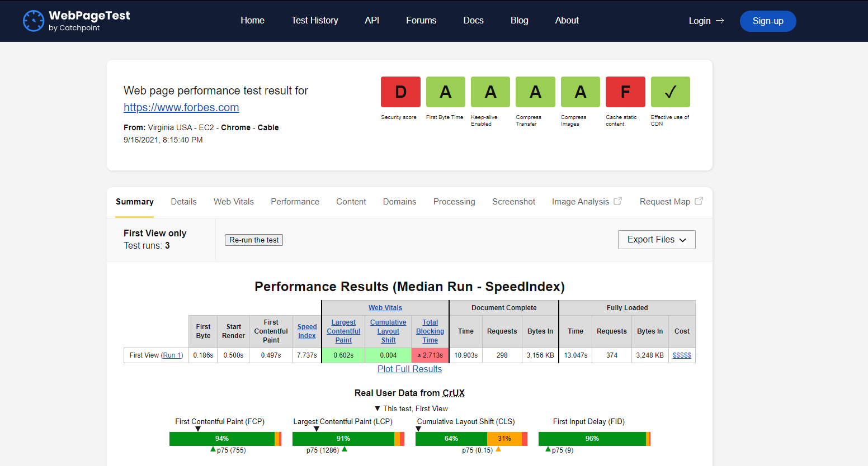Open the Home menu item
The image size is (868, 466).
click(x=252, y=20)
